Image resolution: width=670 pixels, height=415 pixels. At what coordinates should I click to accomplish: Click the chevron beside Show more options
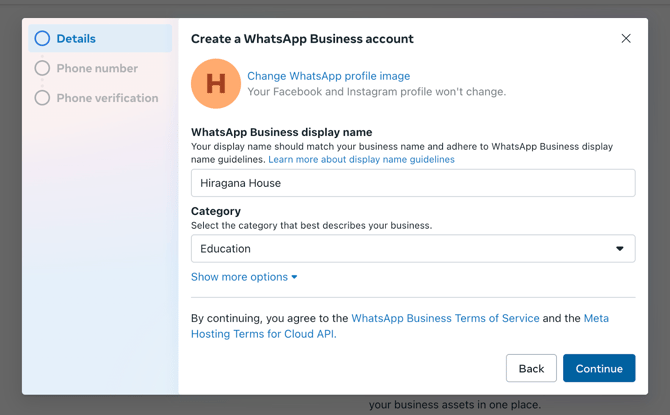[x=295, y=277]
